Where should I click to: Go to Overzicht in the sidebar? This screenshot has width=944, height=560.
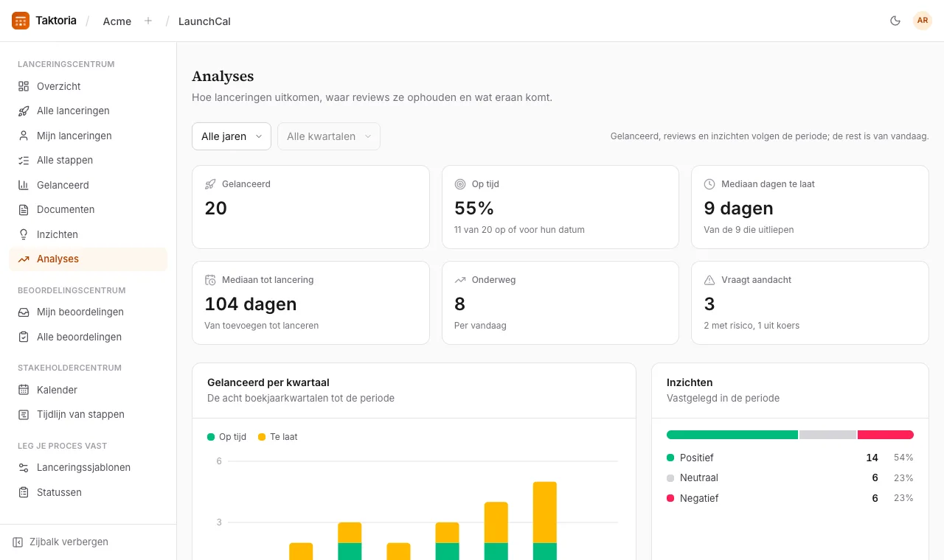[88, 86]
